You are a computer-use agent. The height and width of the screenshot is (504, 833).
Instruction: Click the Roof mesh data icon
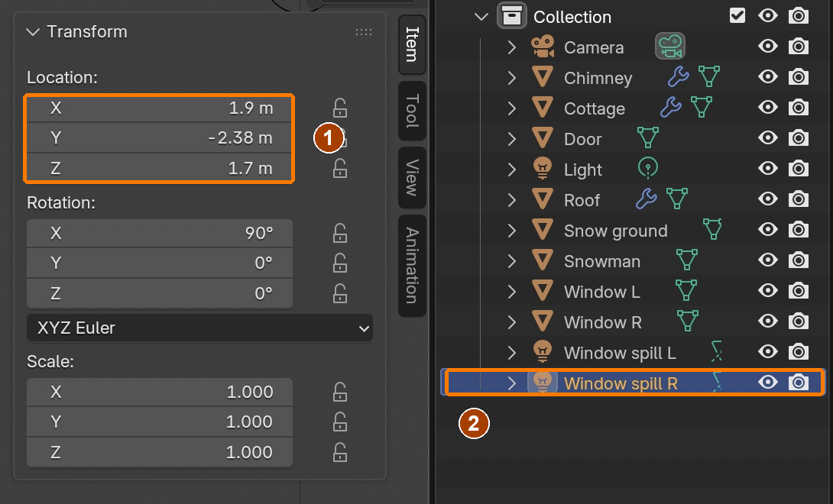tap(677, 199)
